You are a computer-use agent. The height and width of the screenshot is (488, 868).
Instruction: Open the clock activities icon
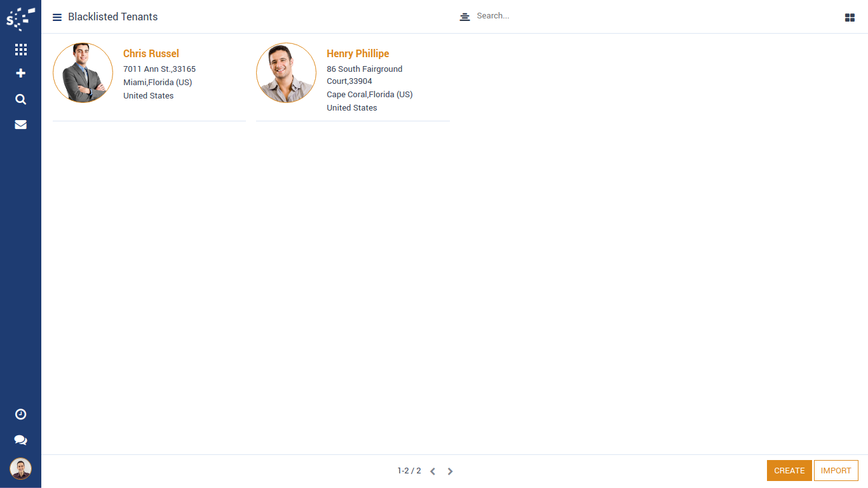20,414
